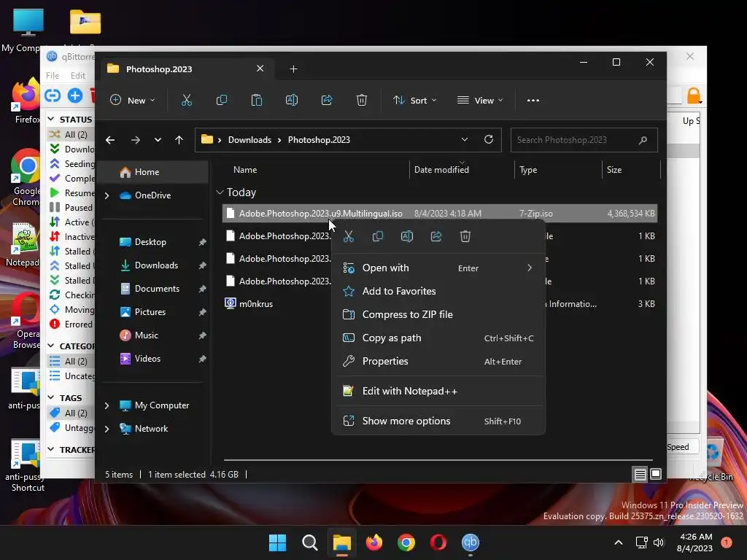Screen dimensions: 747x560
Task: Click Copy icon in context menu
Action: coord(378,236)
